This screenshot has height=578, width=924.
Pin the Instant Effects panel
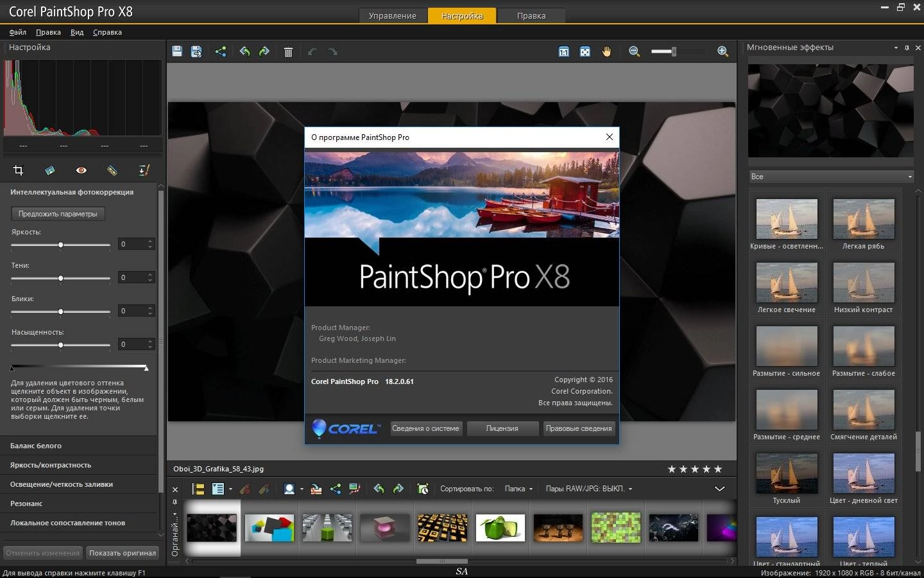(x=907, y=48)
